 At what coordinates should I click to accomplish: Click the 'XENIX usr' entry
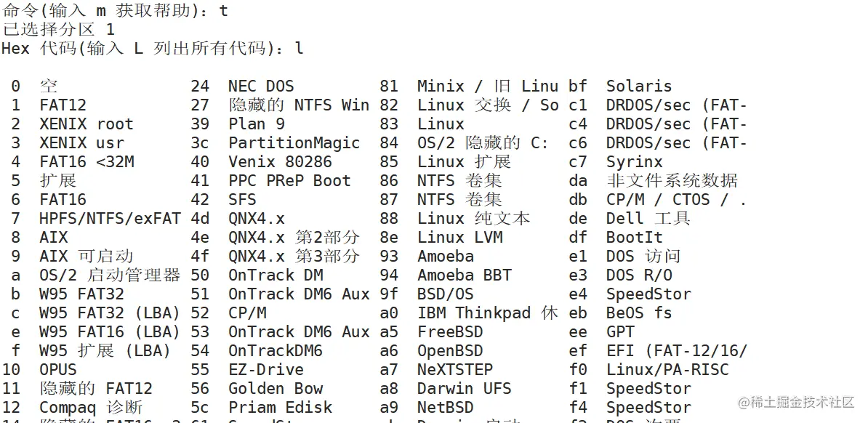tap(81, 143)
